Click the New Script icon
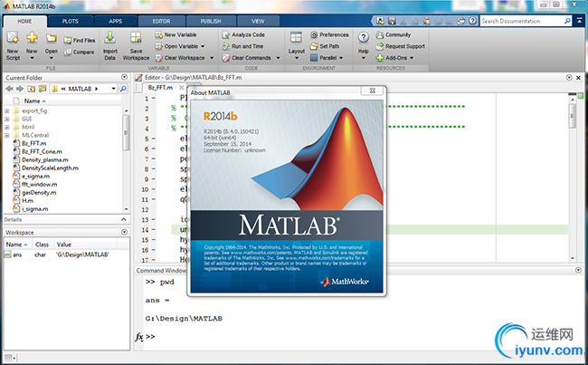Image resolution: width=588 pixels, height=365 pixels. tap(13, 37)
